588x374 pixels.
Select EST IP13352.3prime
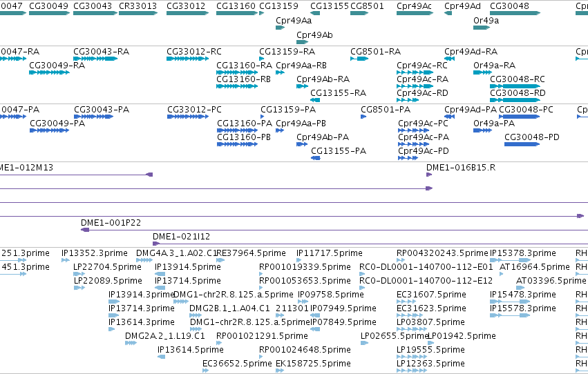(66, 260)
